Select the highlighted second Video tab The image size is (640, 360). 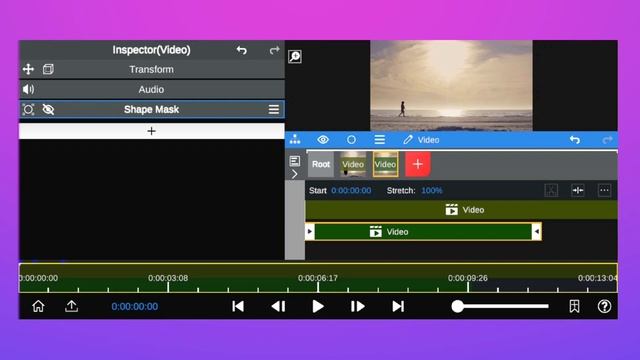click(385, 164)
